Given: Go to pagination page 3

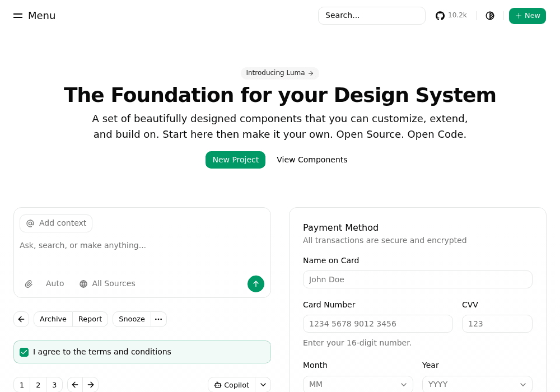Looking at the screenshot, I should pyautogui.click(x=54, y=385).
